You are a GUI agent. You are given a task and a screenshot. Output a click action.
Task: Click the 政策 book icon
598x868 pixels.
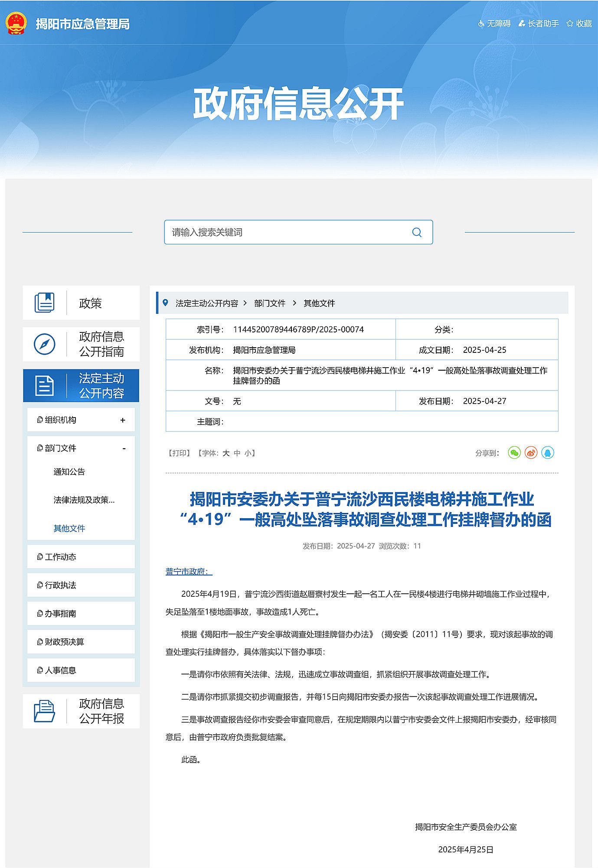(x=44, y=303)
